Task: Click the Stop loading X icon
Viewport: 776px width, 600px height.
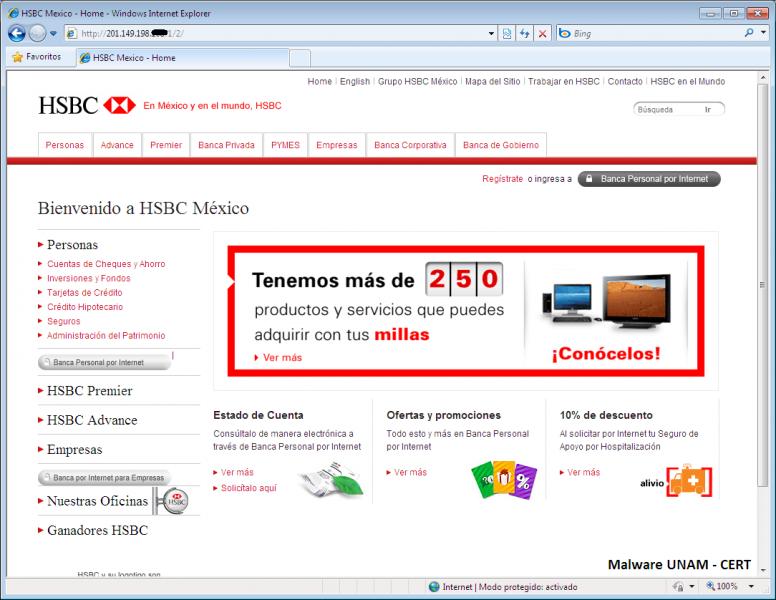Action: [542, 34]
